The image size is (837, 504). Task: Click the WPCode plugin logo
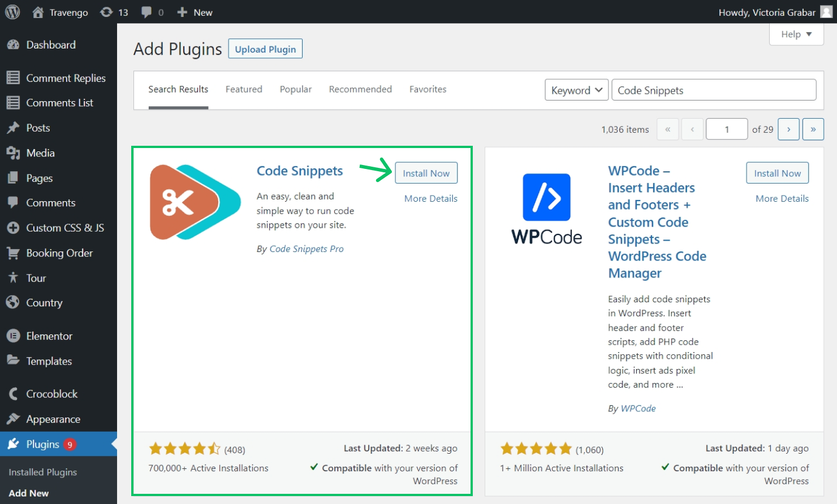tap(546, 208)
